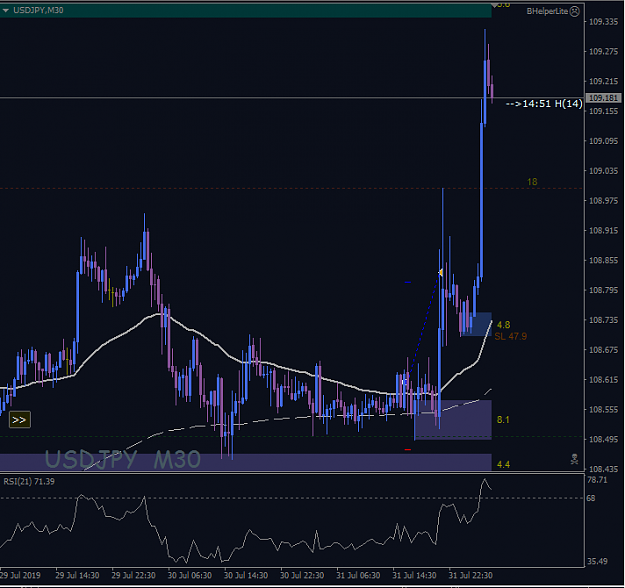Click the time label 30 Jul 22:30
This screenshot has width=625, height=588.
pos(302,575)
